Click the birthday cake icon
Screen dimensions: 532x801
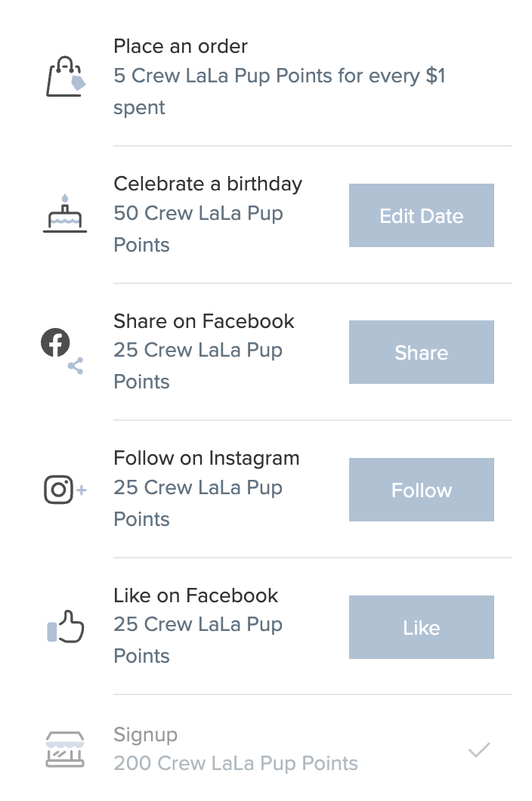(x=65, y=215)
